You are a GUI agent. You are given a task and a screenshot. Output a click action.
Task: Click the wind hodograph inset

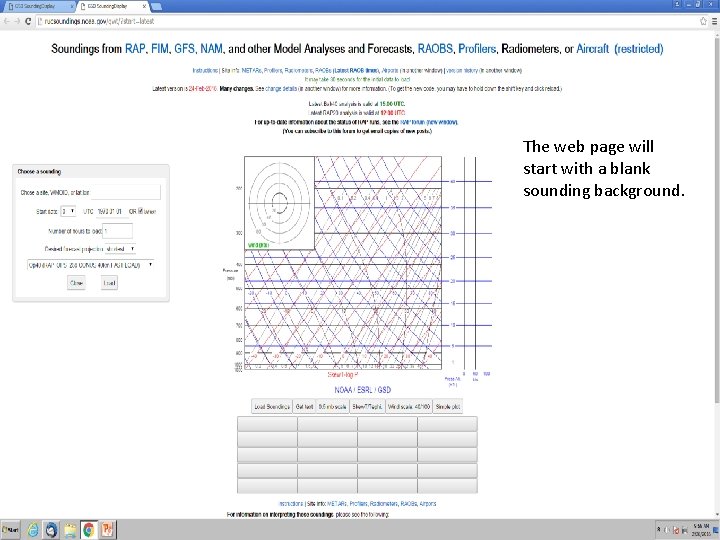tap(279, 203)
